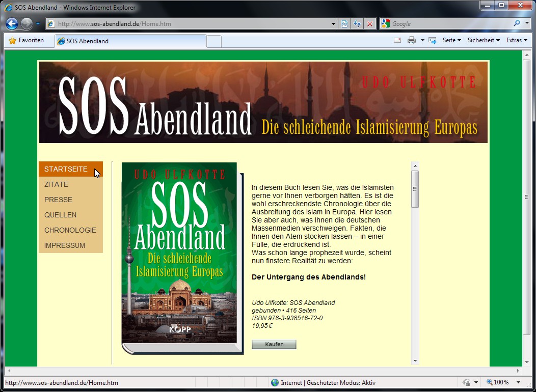Open the search options dropdown arrow

[x=527, y=23]
